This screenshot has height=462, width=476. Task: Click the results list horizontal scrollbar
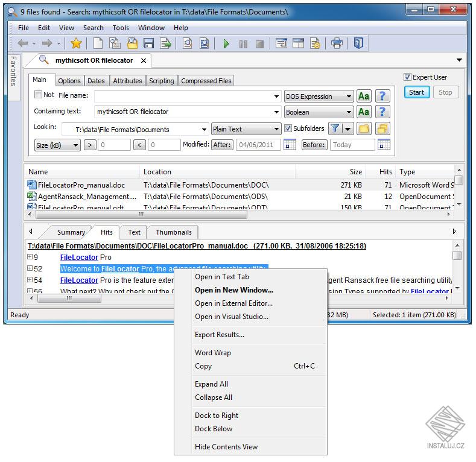point(141,214)
